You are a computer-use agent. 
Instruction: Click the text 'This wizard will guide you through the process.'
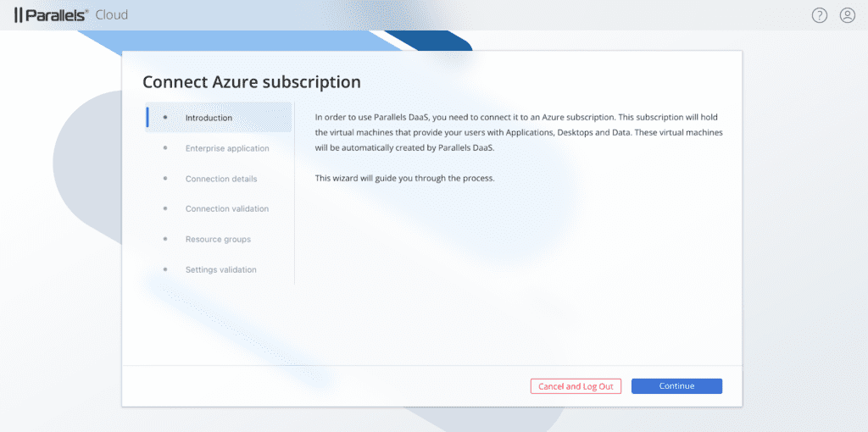pos(404,179)
